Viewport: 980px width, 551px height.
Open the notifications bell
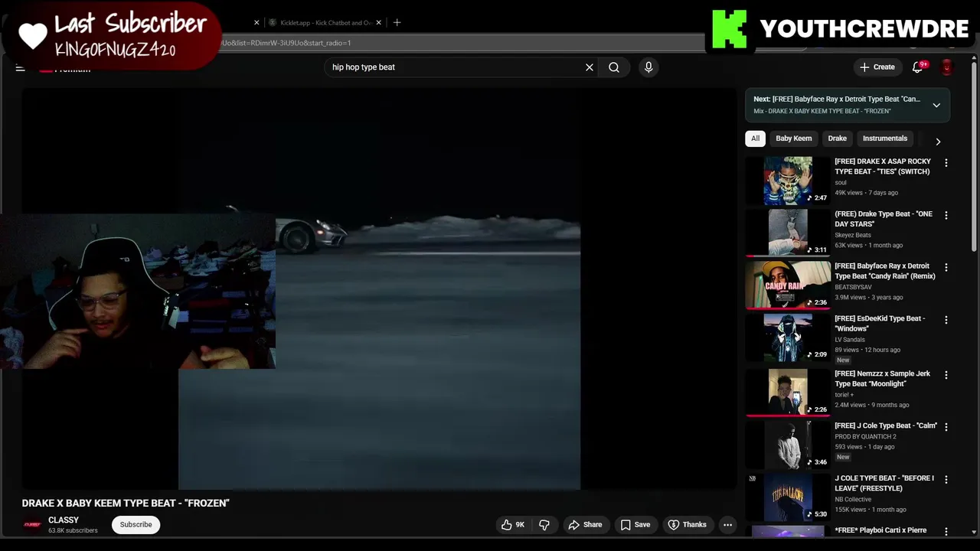point(918,67)
